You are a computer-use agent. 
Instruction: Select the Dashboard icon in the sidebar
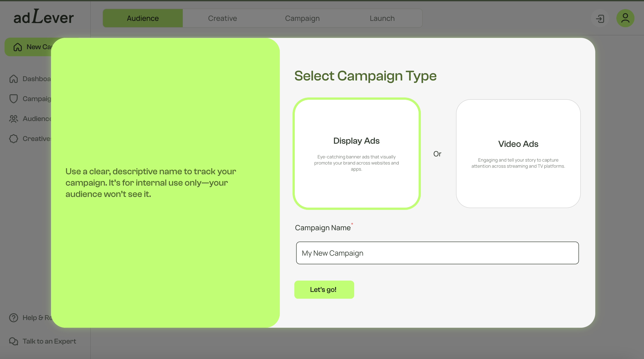tap(13, 79)
